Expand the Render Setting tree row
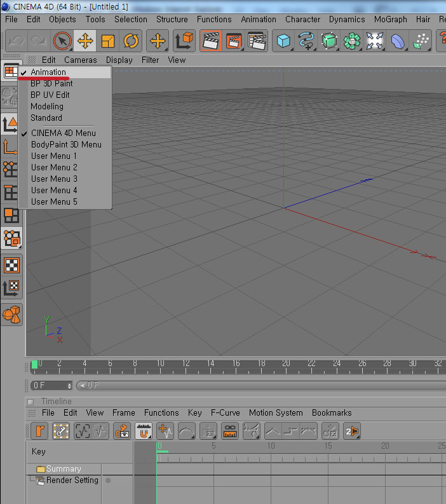446x504 pixels. click(64, 480)
